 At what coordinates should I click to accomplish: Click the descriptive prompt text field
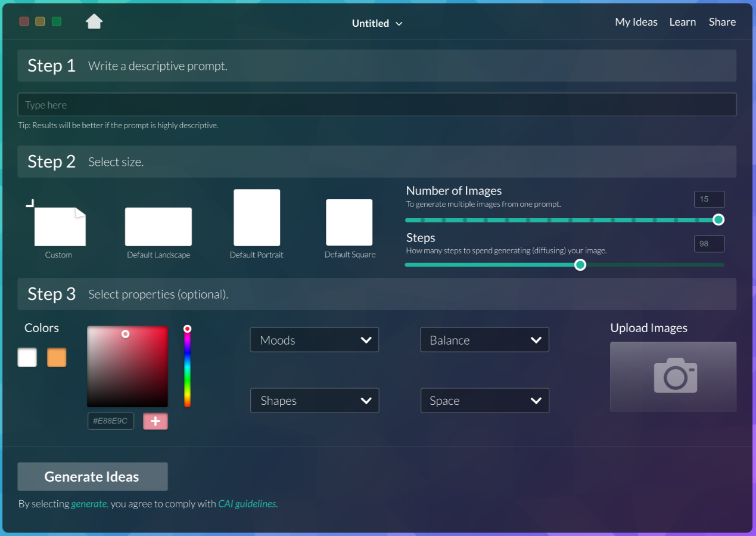coord(377,105)
